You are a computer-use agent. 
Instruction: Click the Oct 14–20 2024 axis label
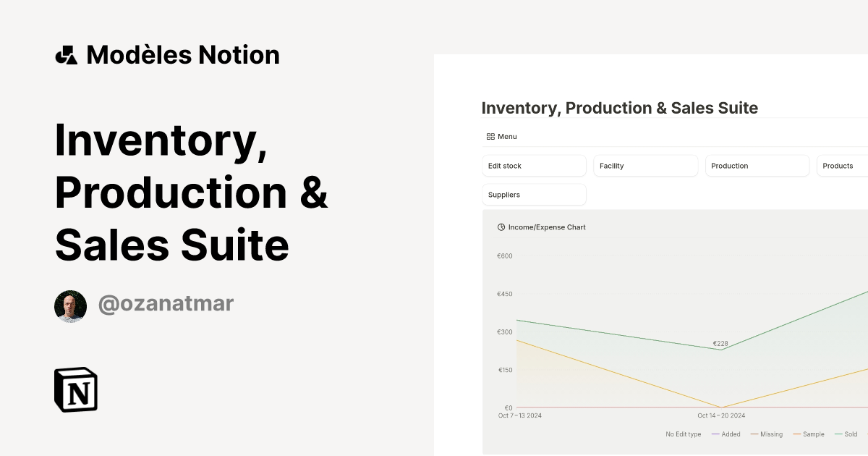(720, 415)
